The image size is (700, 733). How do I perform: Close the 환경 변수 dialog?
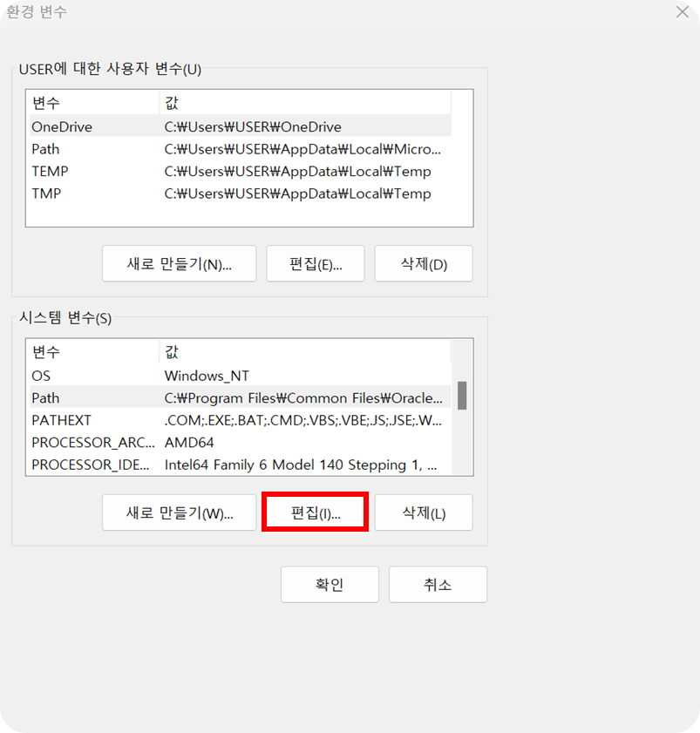683,11
